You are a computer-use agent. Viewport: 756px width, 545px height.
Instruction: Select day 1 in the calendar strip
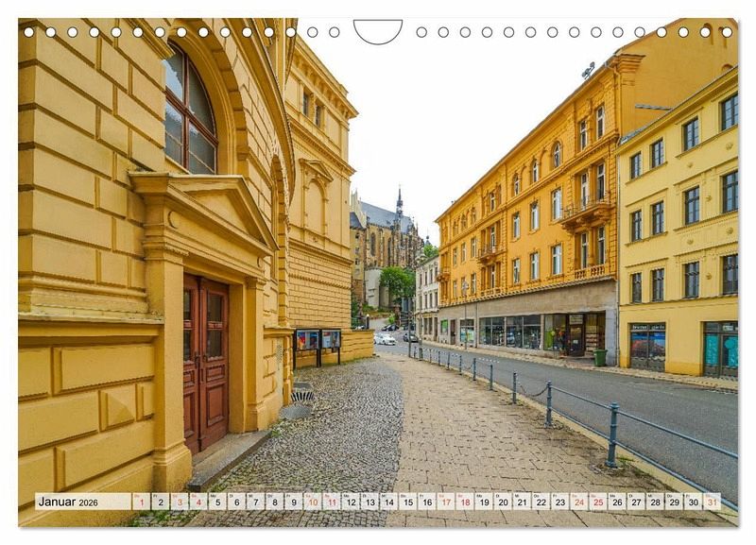click(141, 502)
